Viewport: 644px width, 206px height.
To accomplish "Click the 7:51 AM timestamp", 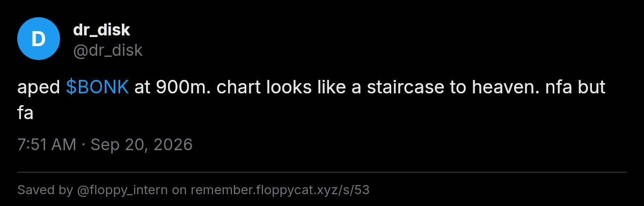I will (47, 145).
